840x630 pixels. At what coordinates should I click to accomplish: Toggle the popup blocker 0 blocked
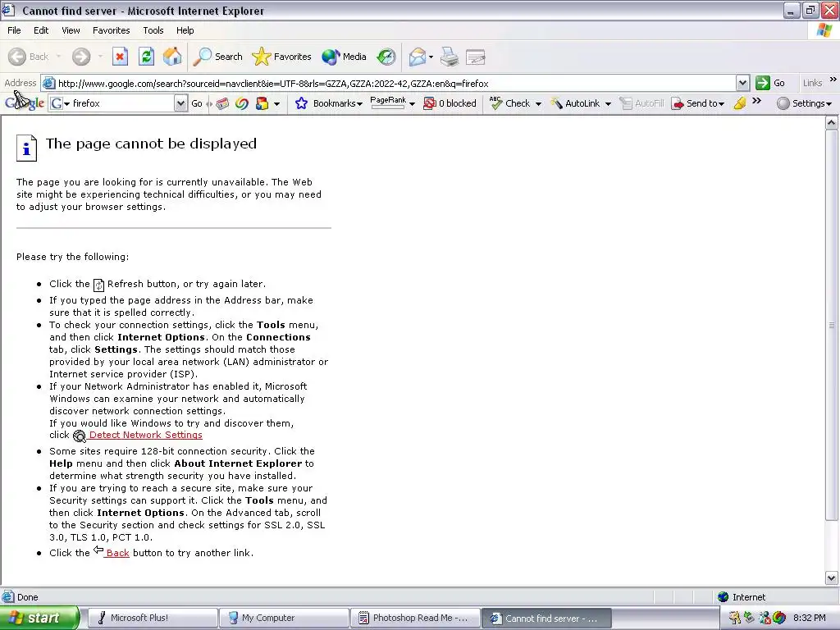tap(450, 103)
